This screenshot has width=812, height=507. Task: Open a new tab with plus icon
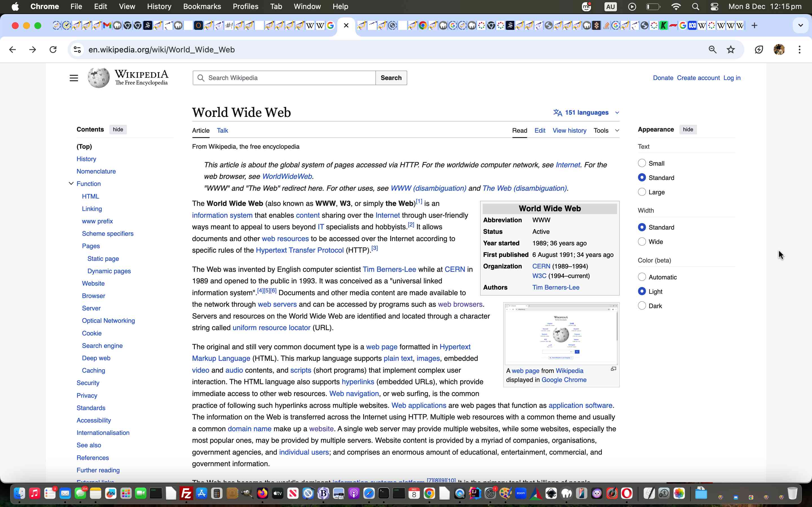point(754,25)
